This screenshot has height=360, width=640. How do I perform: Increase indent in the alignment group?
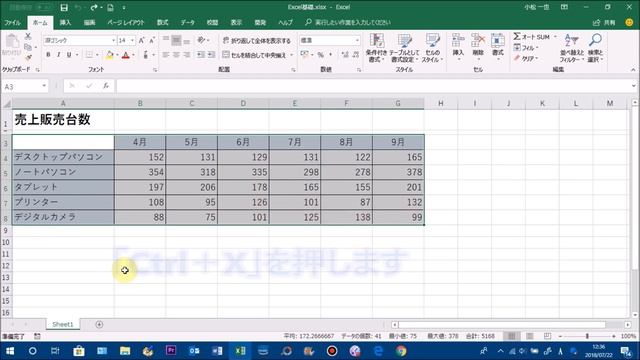[x=211, y=55]
